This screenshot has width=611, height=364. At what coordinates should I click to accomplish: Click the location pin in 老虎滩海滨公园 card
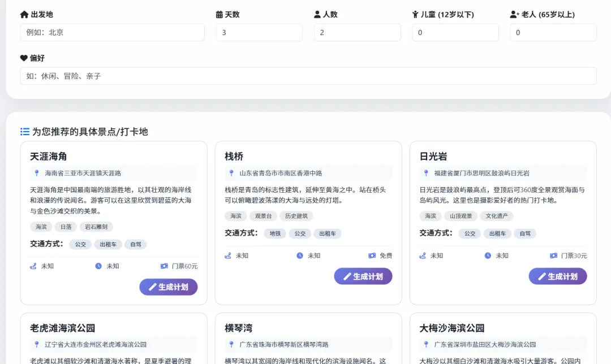(37, 344)
